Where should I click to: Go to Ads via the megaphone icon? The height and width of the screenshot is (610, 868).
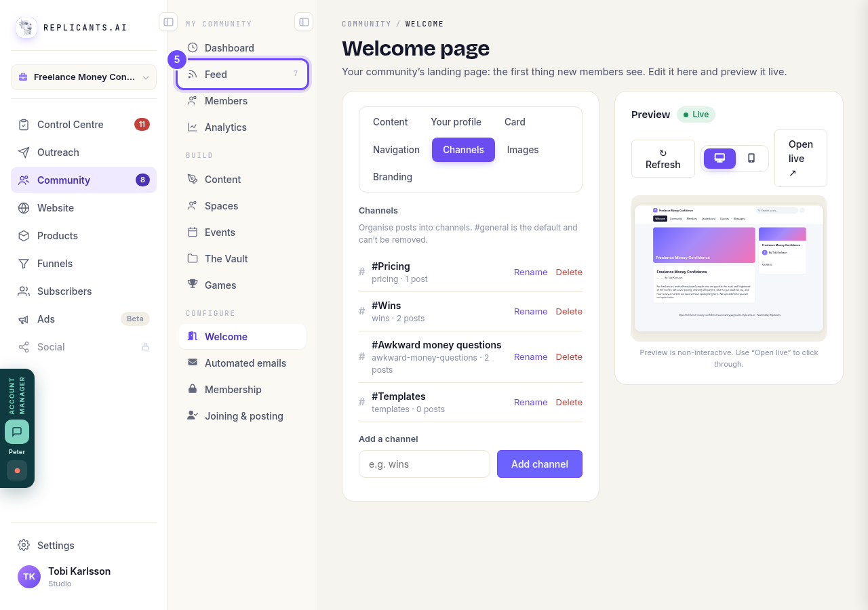click(24, 319)
